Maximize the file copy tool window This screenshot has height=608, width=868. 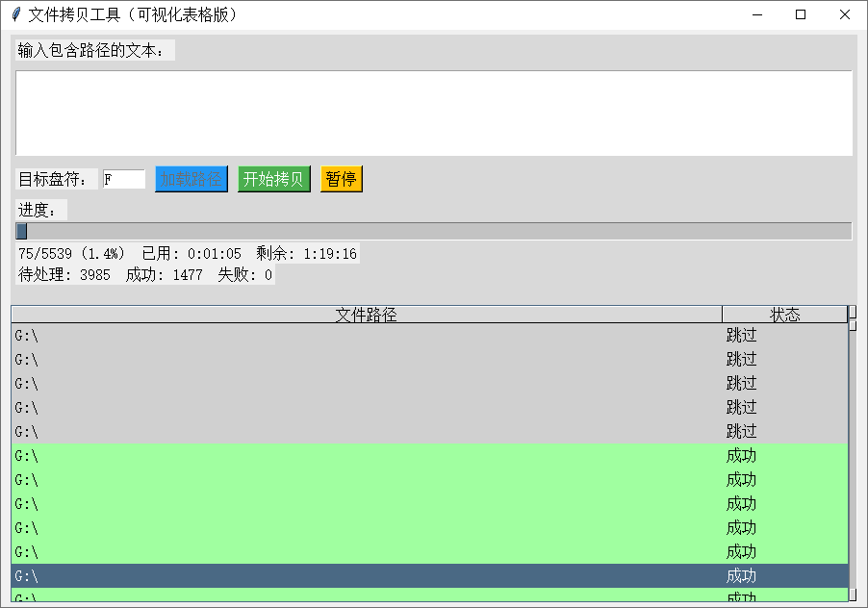[801, 15]
